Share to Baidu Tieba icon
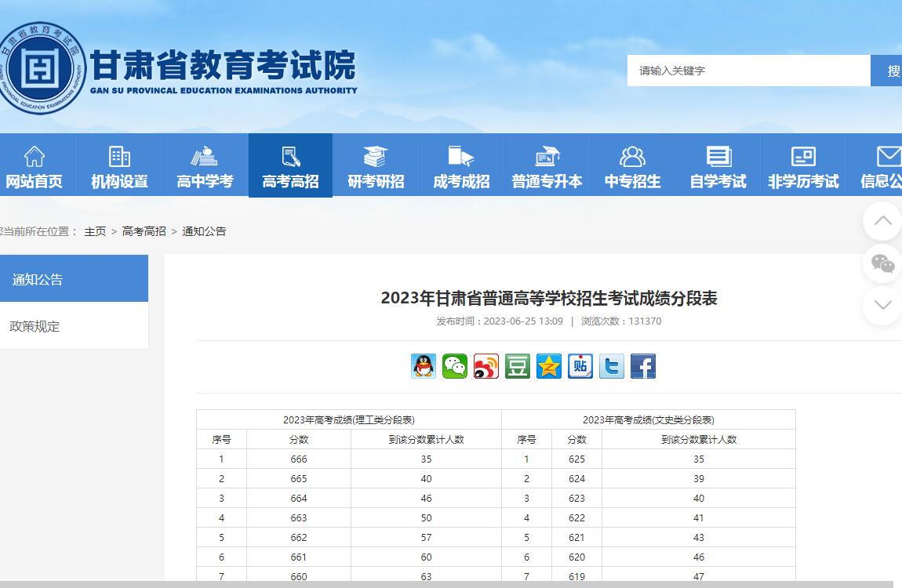Image resolution: width=902 pixels, height=588 pixels. tap(580, 366)
